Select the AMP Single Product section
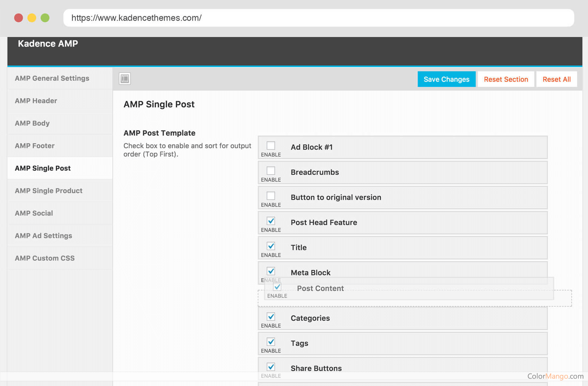This screenshot has width=588, height=386. point(49,190)
